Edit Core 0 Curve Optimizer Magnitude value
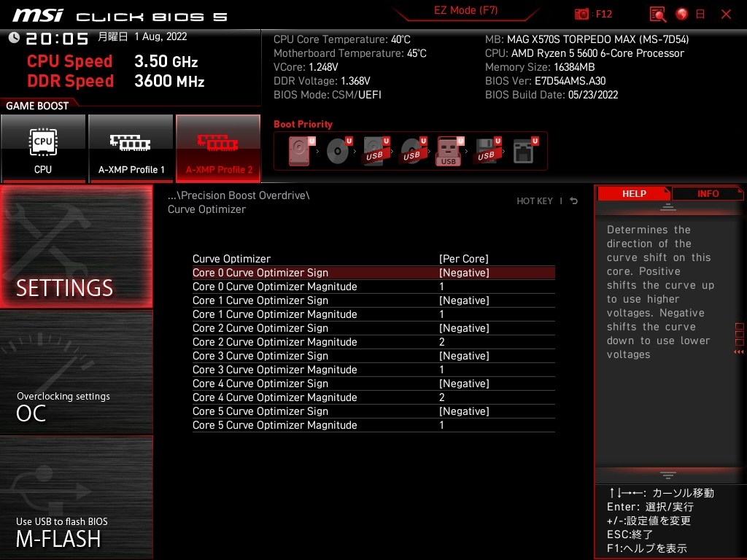The width and height of the screenshot is (747, 560). pos(441,287)
